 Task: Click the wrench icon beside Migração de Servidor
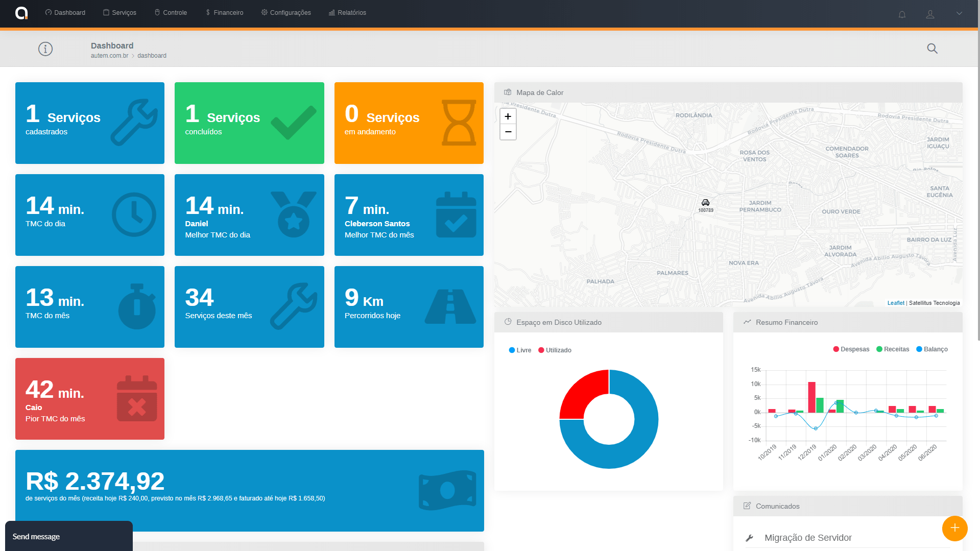tap(749, 538)
